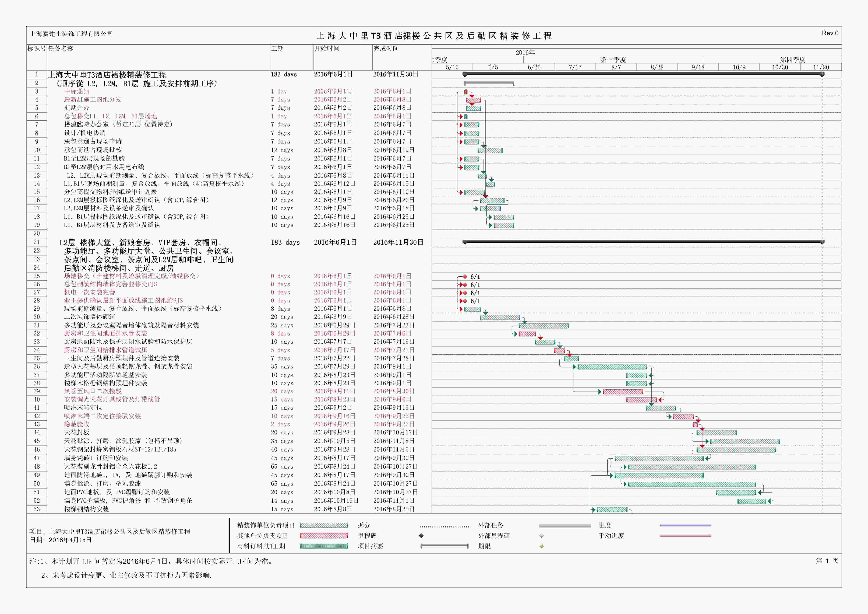This screenshot has height=614, width=868.
Task: Select task row 楼梯钢结构安装
Action: (x=229, y=509)
